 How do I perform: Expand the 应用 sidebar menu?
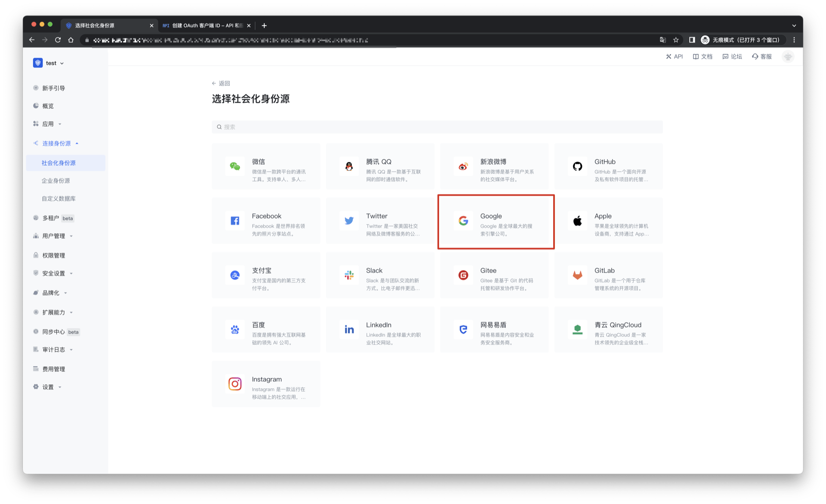(48, 124)
